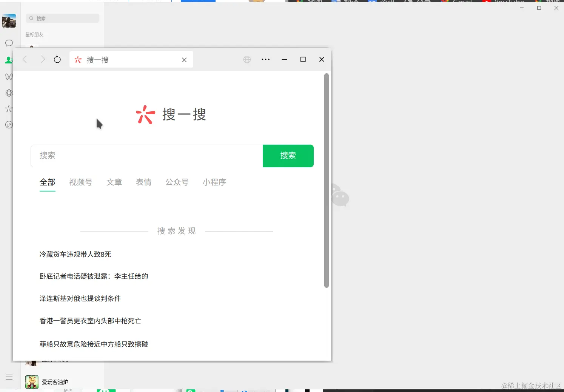
Task: Switch to the 公众号 tab
Action: point(177,182)
